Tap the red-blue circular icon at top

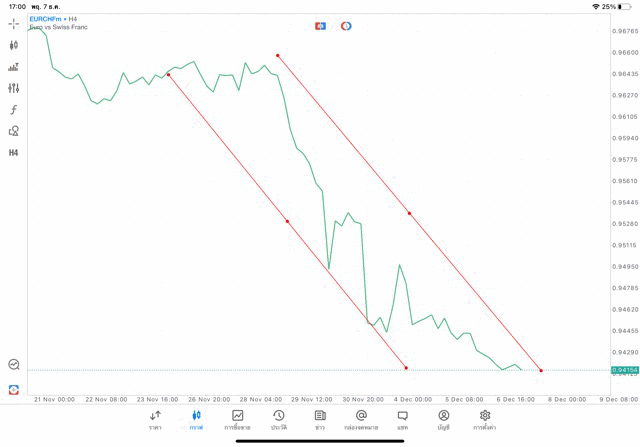pyautogui.click(x=346, y=26)
